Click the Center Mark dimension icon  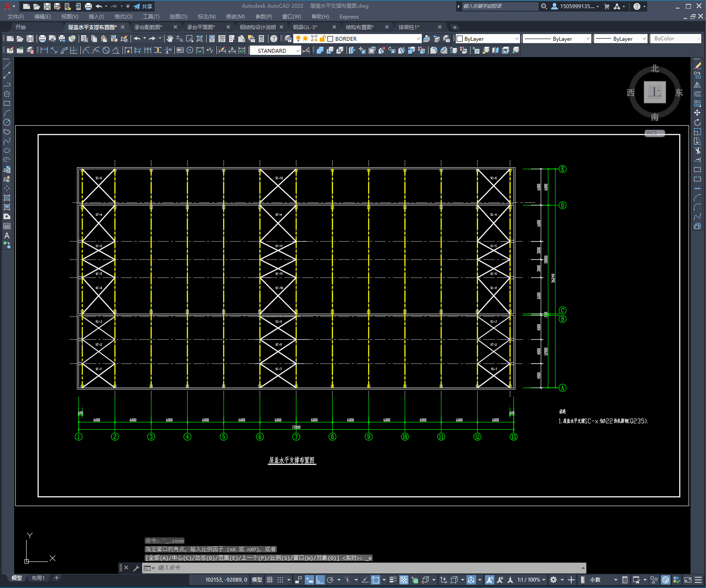(190, 50)
